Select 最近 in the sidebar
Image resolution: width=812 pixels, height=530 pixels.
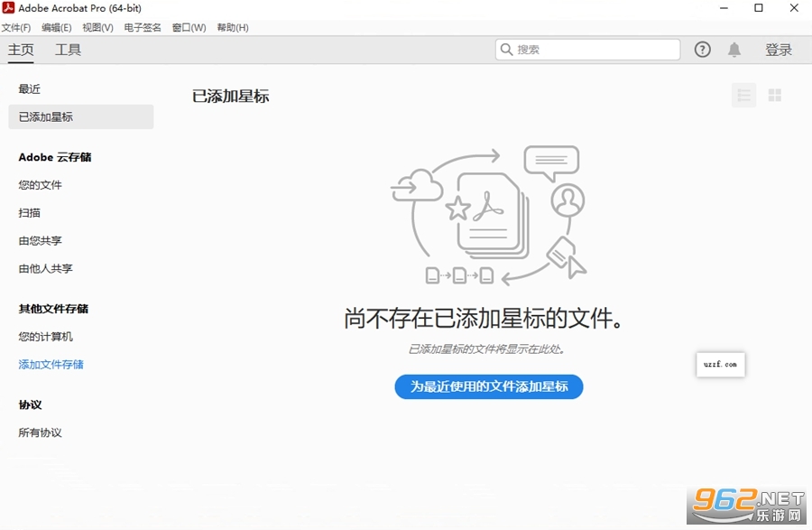point(30,89)
